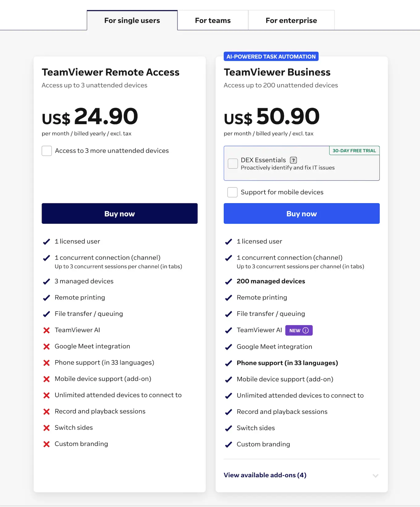Enable Access to 3 more unattended devices
The image size is (420, 507).
tap(47, 151)
